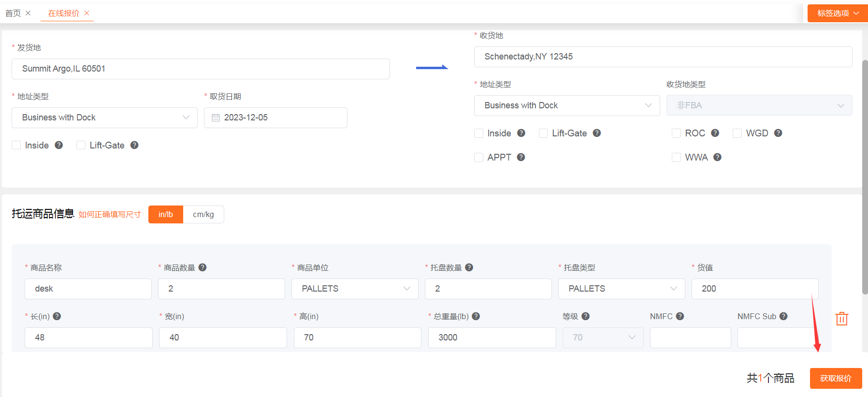Screen dimensions: 868x397
Task: Toggle the ROC checkbox
Action: pyautogui.click(x=676, y=133)
